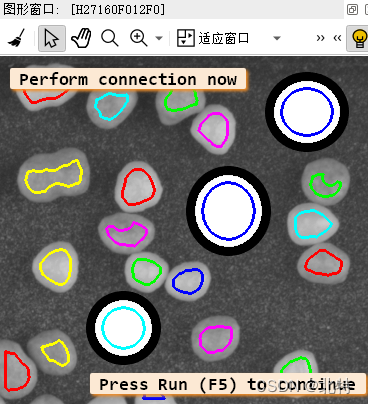This screenshot has width=368, height=404.
Task: Click the blue ring nearest the light bulb
Action: coord(307,112)
